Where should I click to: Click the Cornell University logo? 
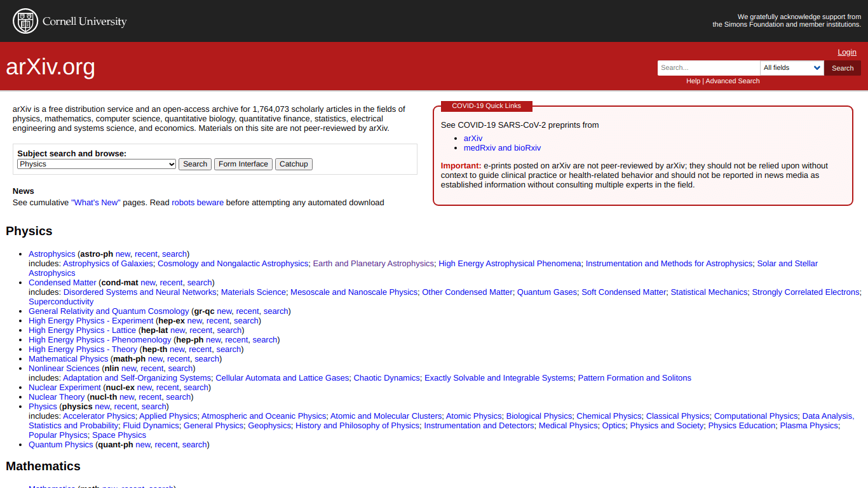pos(70,21)
